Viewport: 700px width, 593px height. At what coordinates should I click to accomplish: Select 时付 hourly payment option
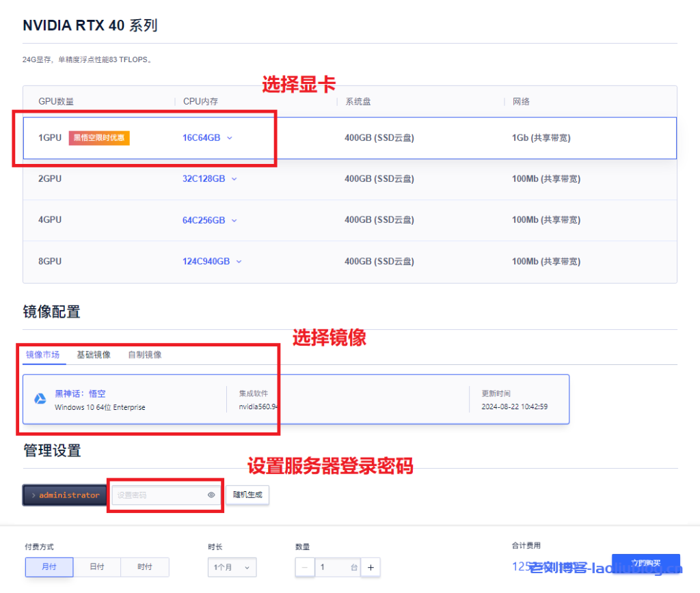click(144, 567)
